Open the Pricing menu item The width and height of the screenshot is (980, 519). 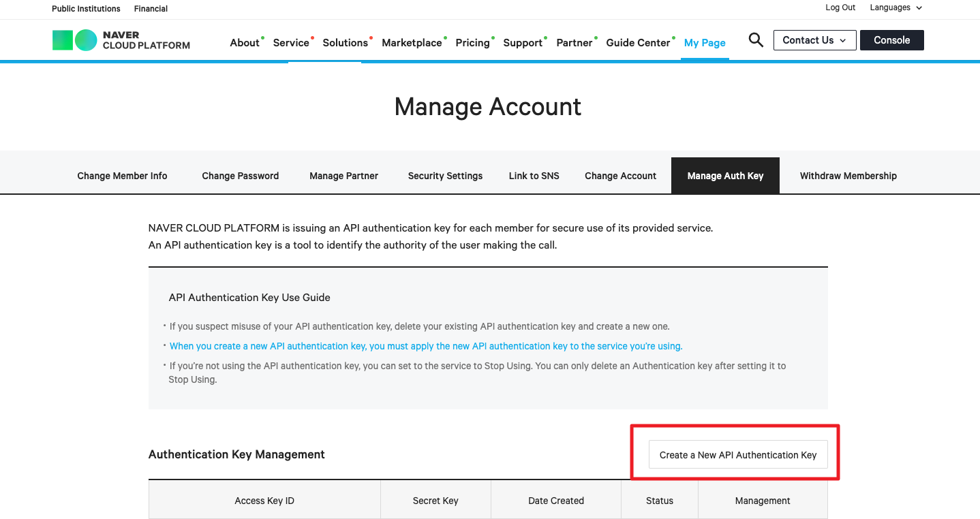point(472,43)
